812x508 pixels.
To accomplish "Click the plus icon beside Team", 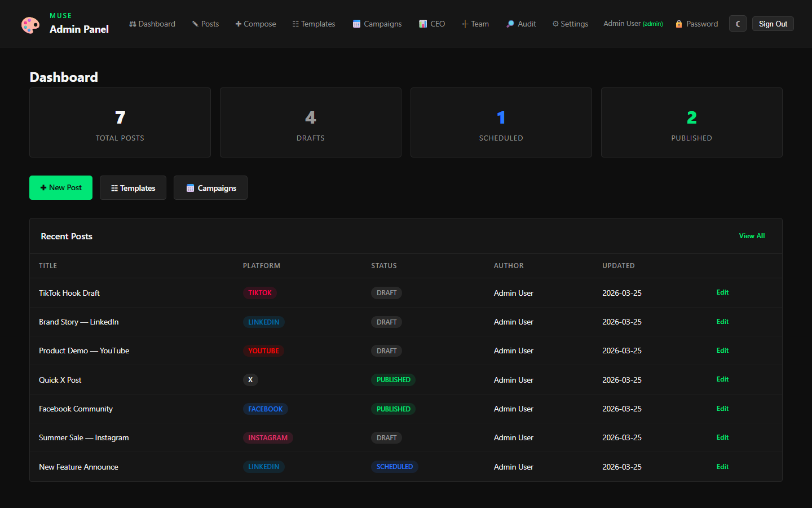I will click(x=465, y=24).
